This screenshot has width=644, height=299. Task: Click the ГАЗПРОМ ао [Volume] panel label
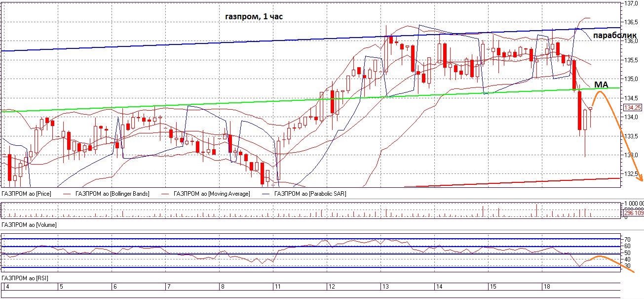[x=29, y=225]
